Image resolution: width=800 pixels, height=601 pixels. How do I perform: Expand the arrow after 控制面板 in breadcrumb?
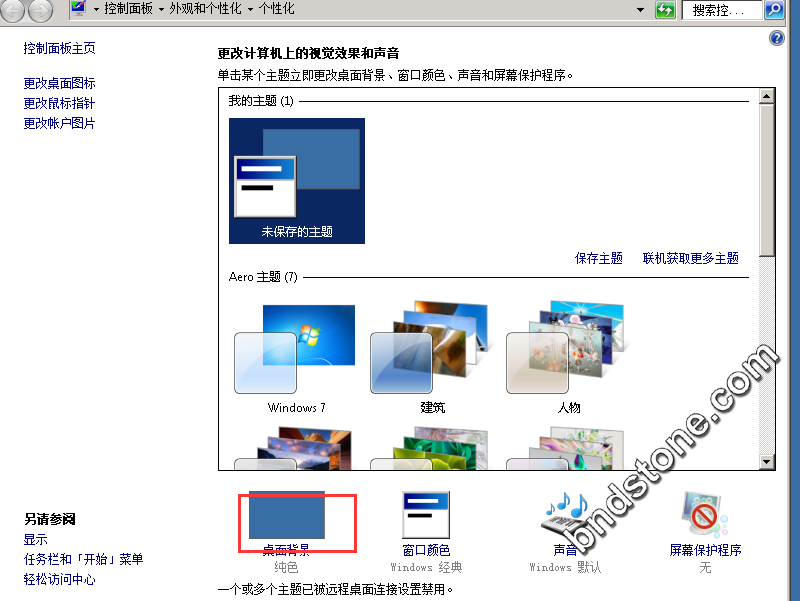(x=161, y=8)
